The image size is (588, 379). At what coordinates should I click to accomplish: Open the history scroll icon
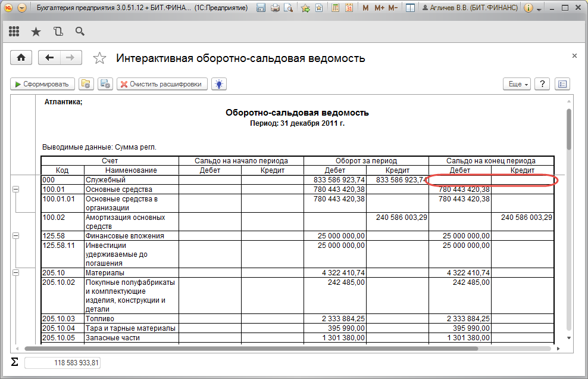pyautogui.click(x=58, y=32)
